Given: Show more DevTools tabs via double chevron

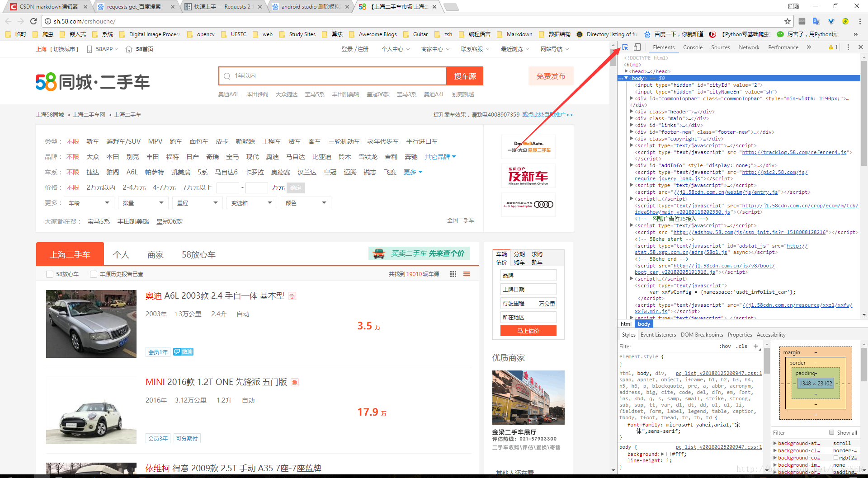Looking at the screenshot, I should pos(809,47).
